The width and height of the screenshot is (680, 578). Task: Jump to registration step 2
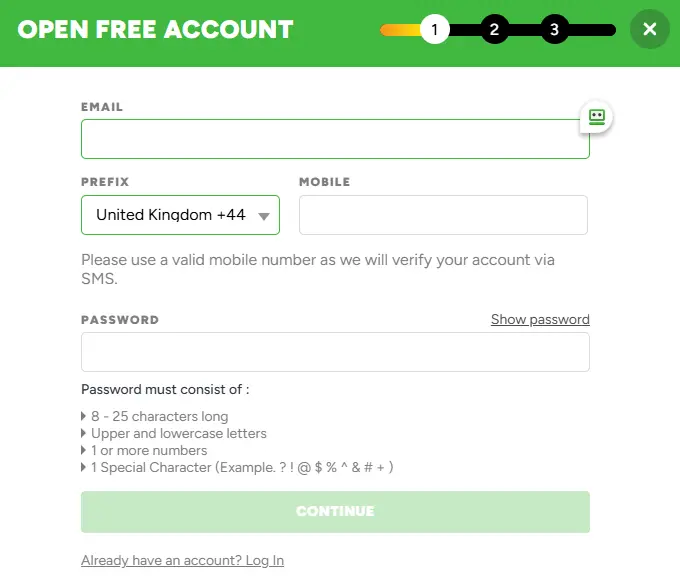(x=494, y=30)
